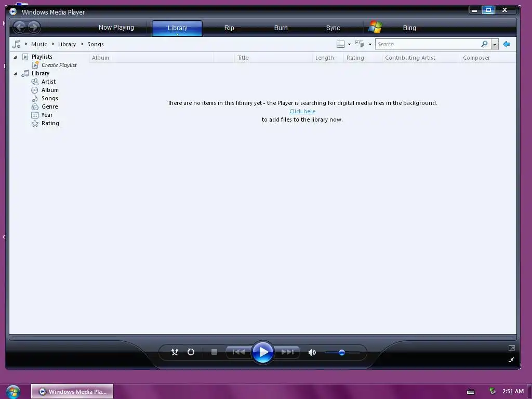Switch to the Rip tab
Image resolution: width=532 pixels, height=399 pixels.
point(229,28)
